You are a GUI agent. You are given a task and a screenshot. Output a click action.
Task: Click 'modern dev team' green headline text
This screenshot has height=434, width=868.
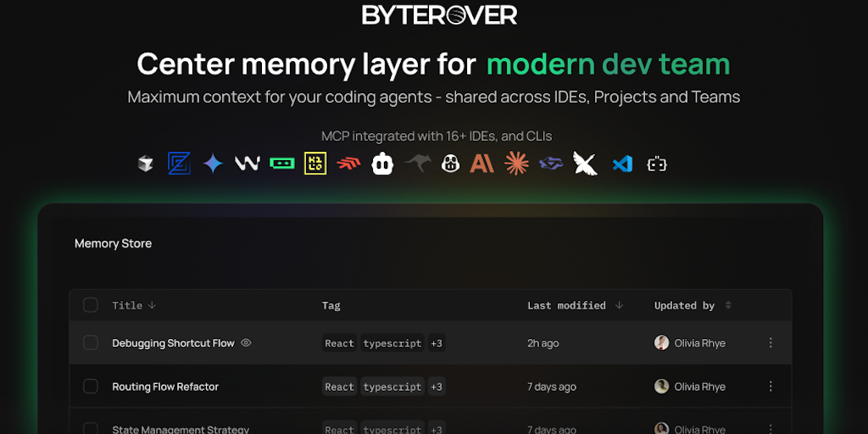coord(609,64)
